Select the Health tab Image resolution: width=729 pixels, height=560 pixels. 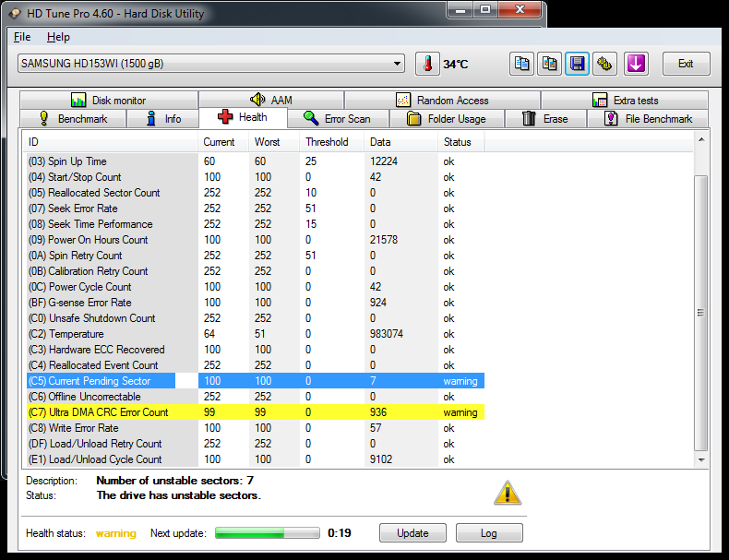tap(243, 117)
